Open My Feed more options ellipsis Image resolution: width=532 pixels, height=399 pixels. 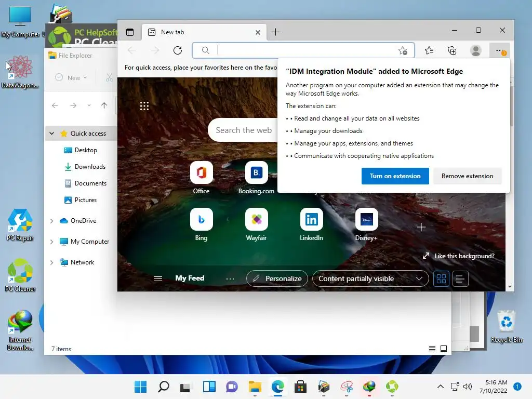point(230,278)
